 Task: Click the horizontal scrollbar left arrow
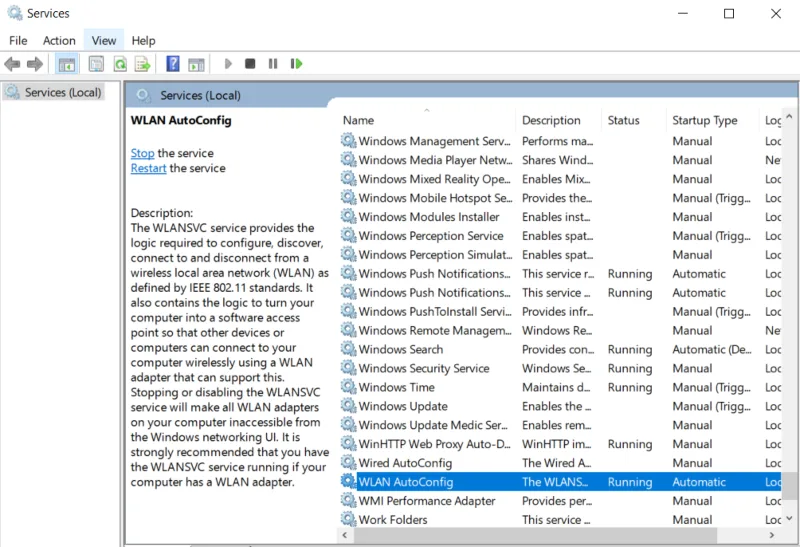(345, 535)
